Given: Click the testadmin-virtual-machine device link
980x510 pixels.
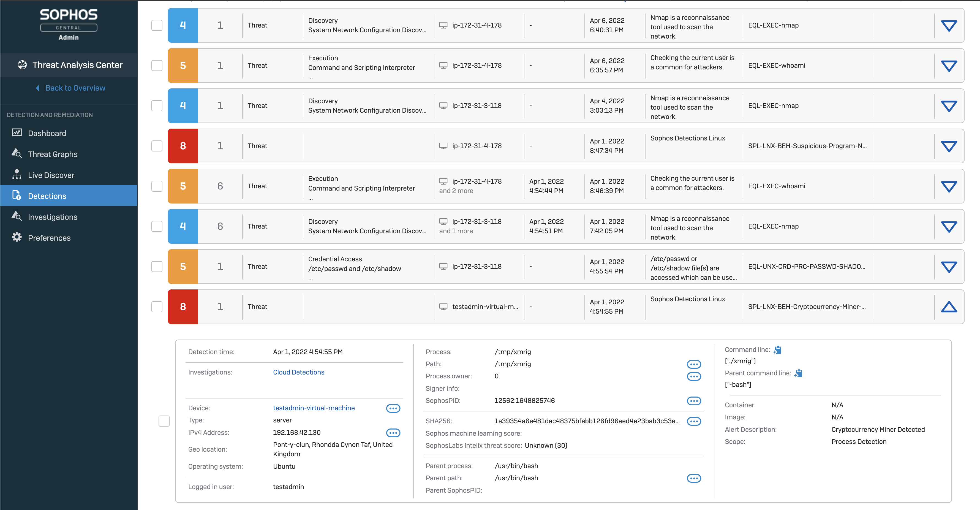Looking at the screenshot, I should tap(314, 408).
